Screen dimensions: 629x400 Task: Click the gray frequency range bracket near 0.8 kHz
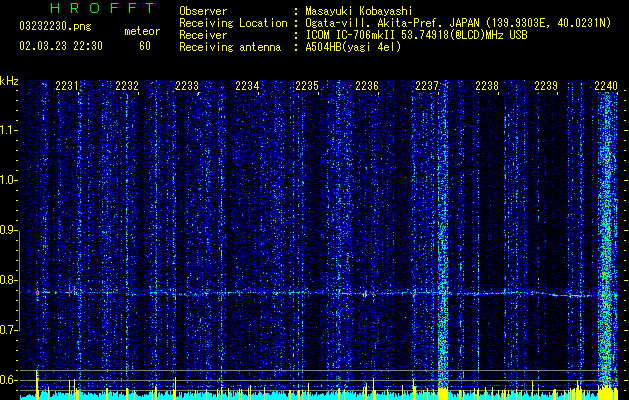(19, 280)
